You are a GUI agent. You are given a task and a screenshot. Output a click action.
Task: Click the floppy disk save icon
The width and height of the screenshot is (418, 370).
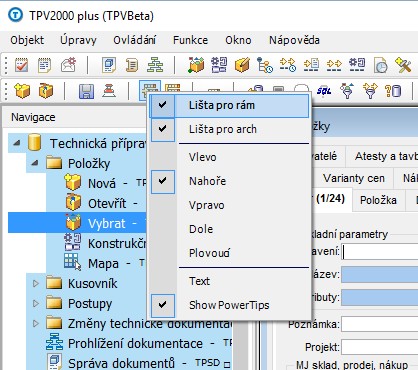(x=86, y=91)
